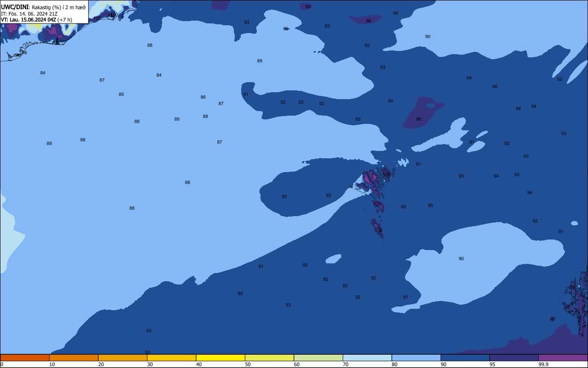Select the 'IT: Fös. 14. 06. 2024 21Z' line
This screenshot has width=588, height=368.
click(29, 14)
